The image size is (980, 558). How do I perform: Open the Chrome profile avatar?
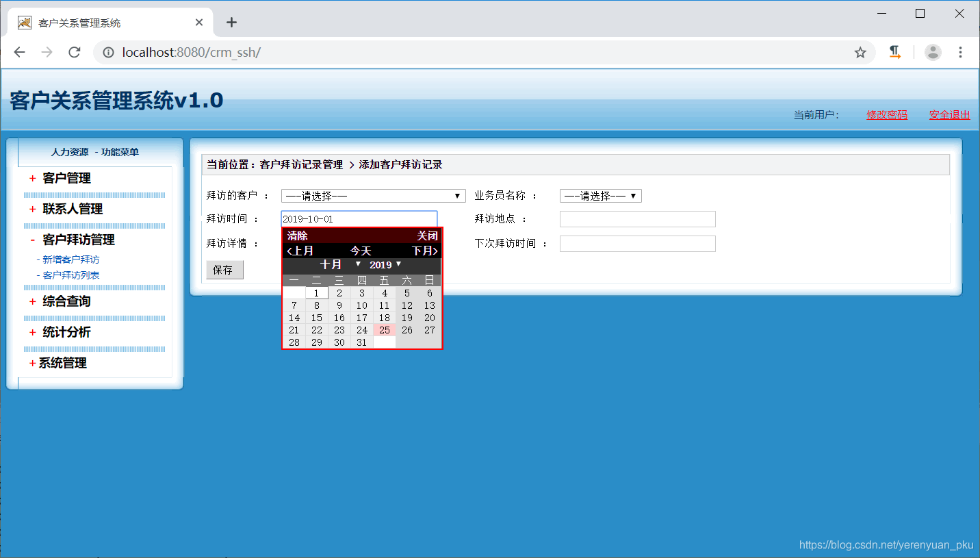(933, 53)
